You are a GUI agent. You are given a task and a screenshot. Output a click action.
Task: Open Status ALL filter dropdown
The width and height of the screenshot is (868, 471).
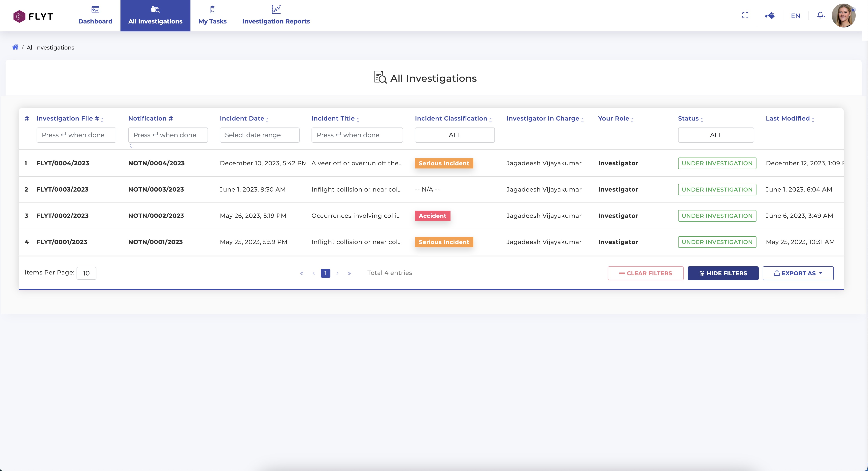716,135
